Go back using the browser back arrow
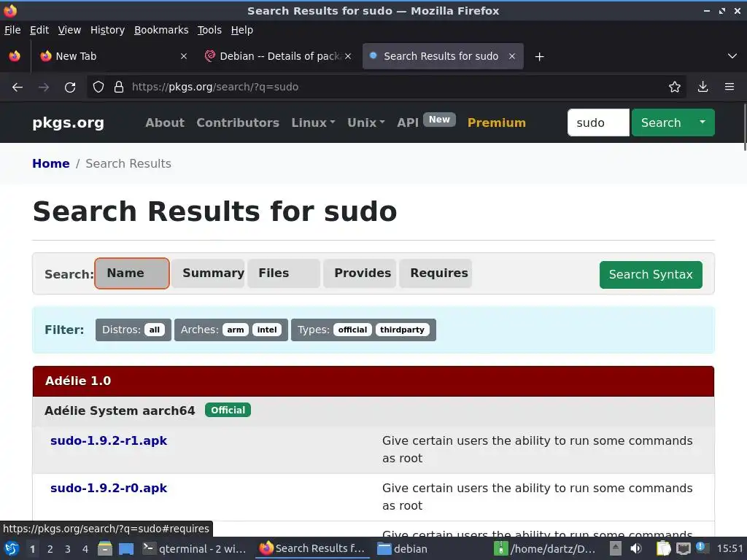 click(18, 87)
